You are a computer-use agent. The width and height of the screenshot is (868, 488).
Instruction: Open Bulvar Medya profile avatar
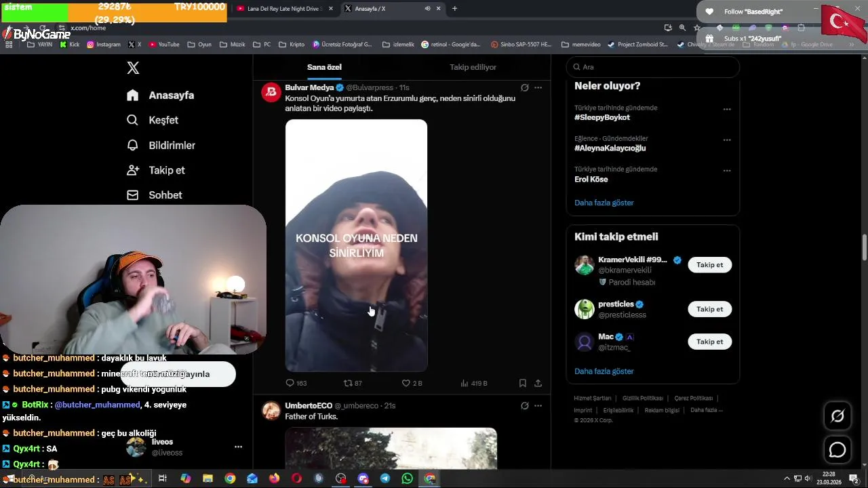pos(271,92)
